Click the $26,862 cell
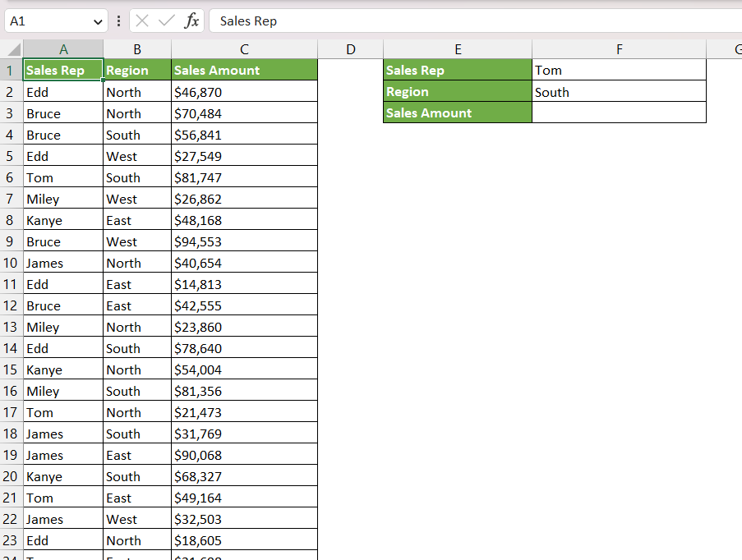This screenshot has width=742, height=560. pos(244,199)
